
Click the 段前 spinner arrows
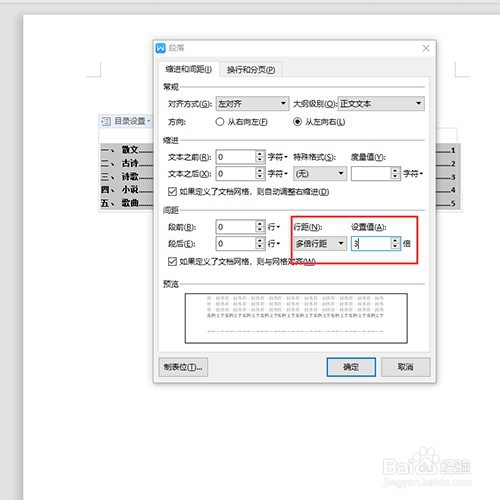click(260, 227)
